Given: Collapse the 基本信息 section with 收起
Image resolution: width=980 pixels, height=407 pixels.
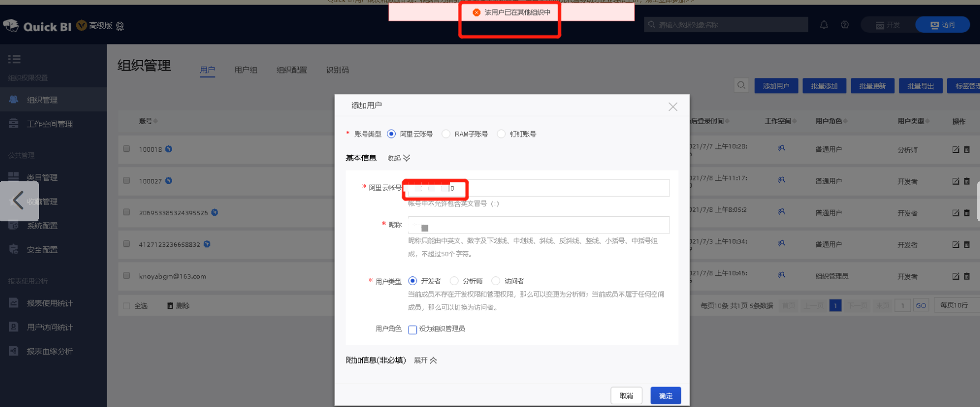Looking at the screenshot, I should tap(398, 158).
